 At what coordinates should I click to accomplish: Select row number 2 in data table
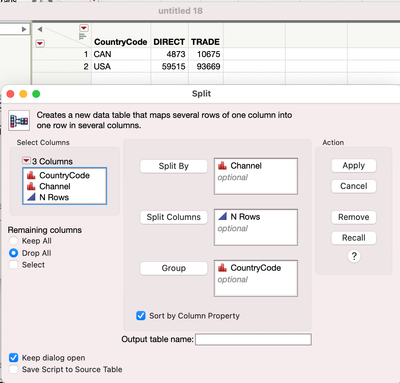(86, 66)
